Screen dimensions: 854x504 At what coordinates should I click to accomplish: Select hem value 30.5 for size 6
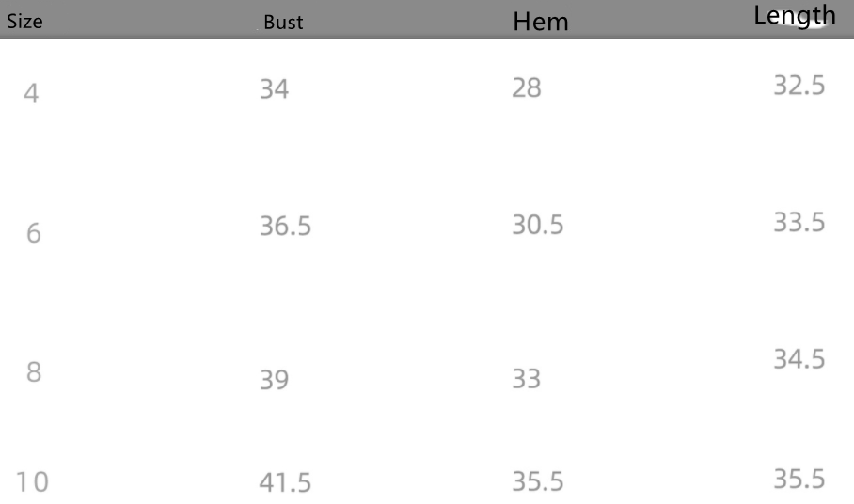[538, 226]
